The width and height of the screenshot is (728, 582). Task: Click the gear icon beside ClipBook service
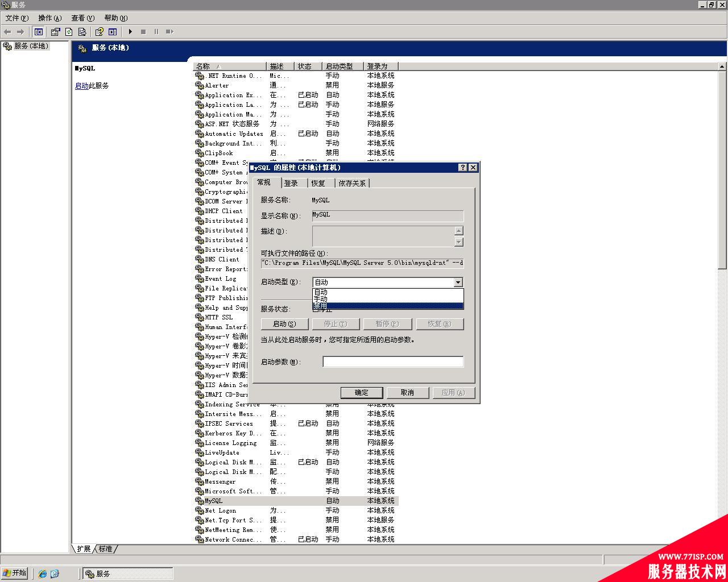click(200, 153)
